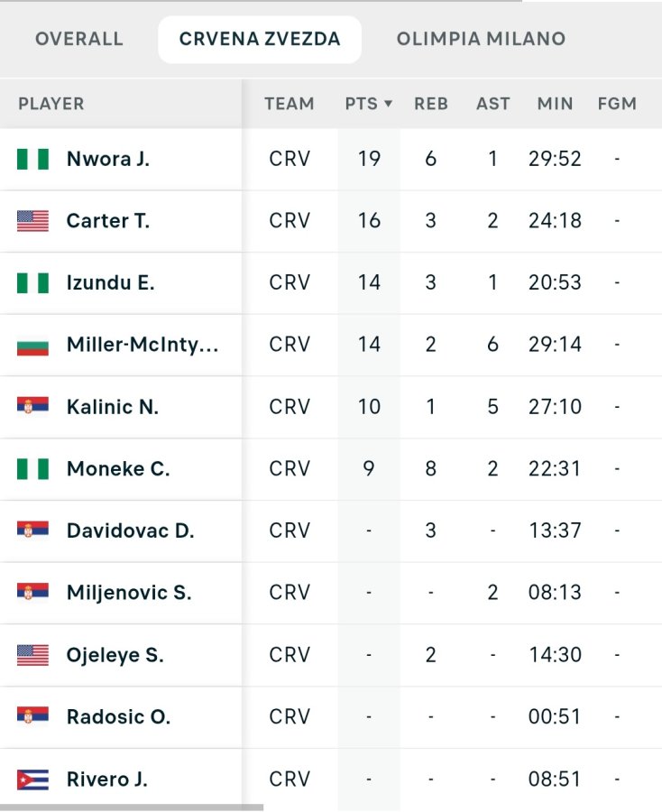This screenshot has height=812, width=662.
Task: Click the Cuban flag beside Rivero J.
Action: [32, 779]
